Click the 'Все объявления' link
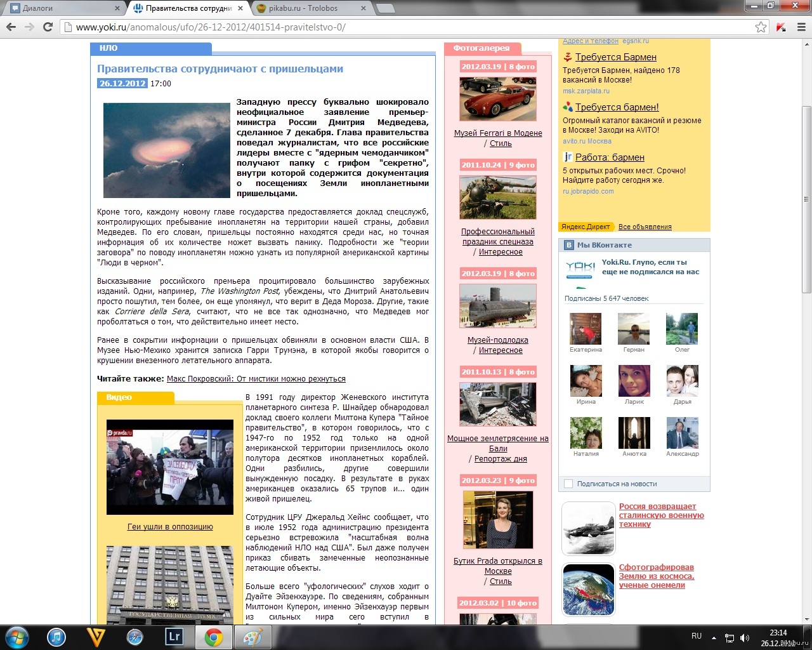The image size is (812, 650). coord(645,227)
